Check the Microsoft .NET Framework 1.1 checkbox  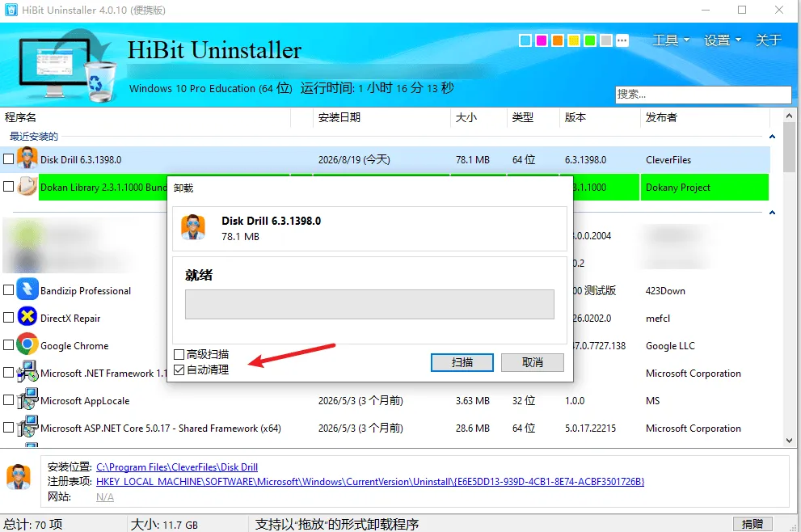[8, 373]
